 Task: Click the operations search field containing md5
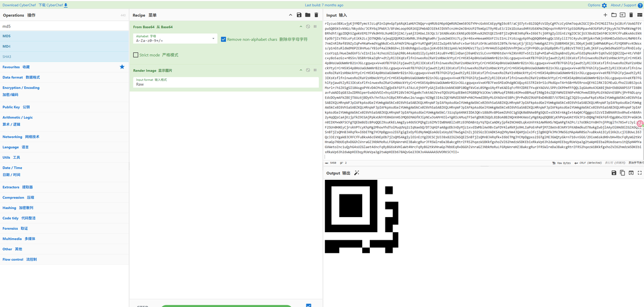[x=64, y=26]
